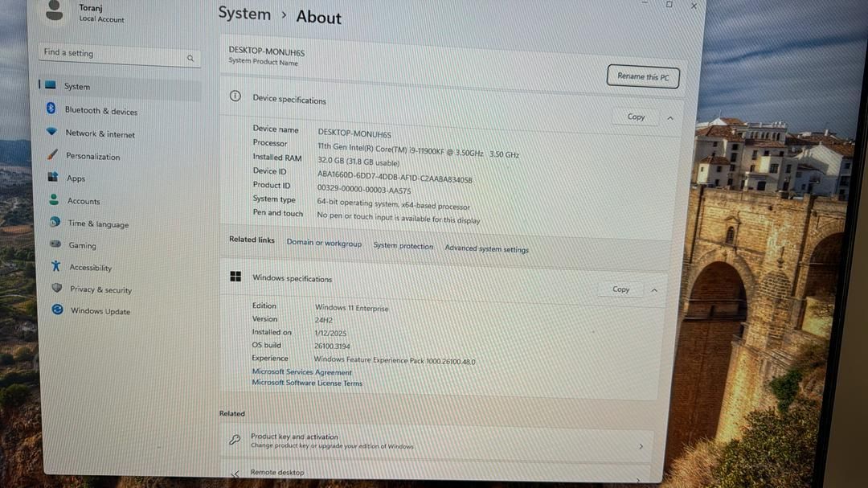Image resolution: width=868 pixels, height=488 pixels.
Task: Copy the Windows specifications
Action: click(620, 289)
